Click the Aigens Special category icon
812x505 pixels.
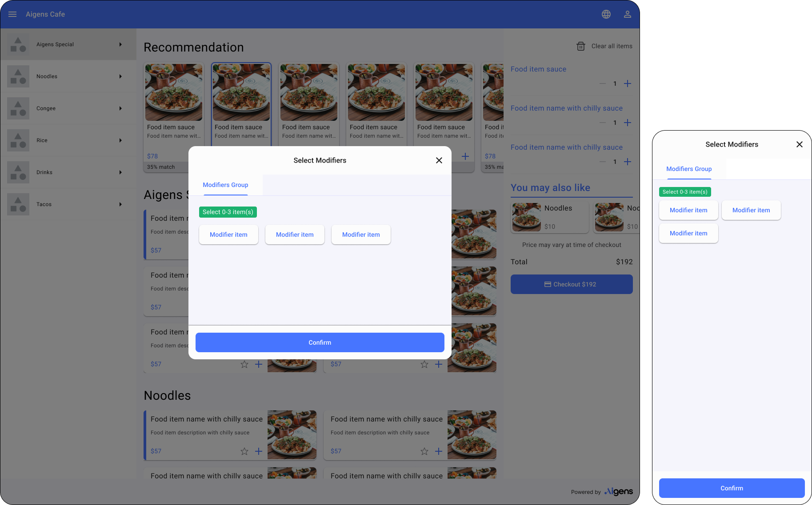18,44
